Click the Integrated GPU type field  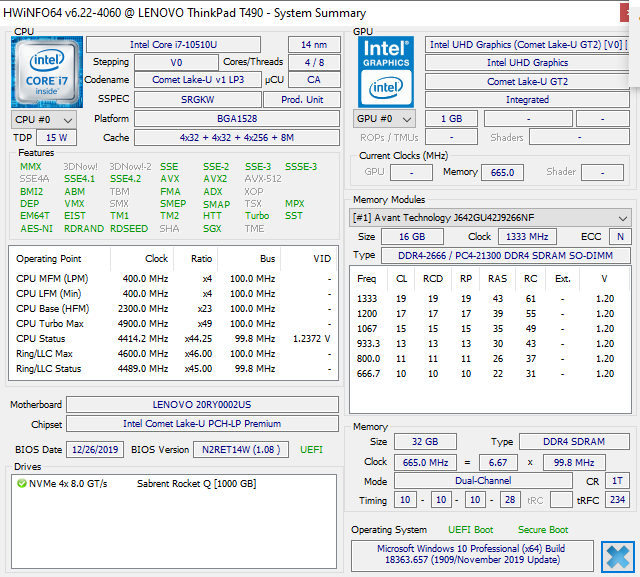click(527, 100)
